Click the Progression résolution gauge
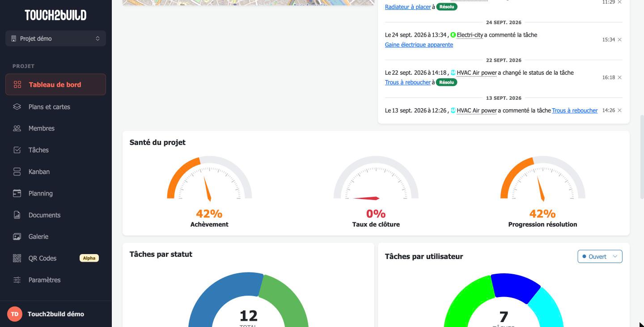This screenshot has height=327, width=644. [542, 178]
